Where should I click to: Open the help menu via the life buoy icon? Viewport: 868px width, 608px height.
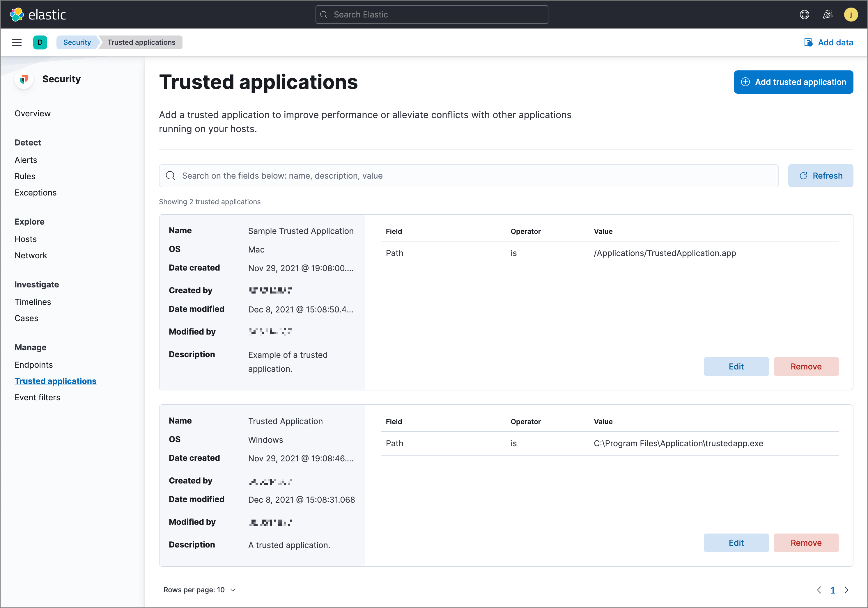805,14
